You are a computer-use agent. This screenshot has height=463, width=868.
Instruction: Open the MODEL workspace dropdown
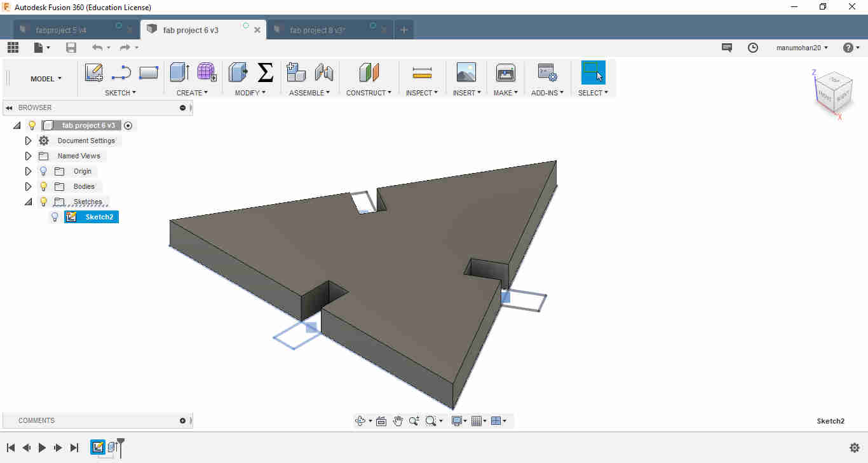(46, 79)
